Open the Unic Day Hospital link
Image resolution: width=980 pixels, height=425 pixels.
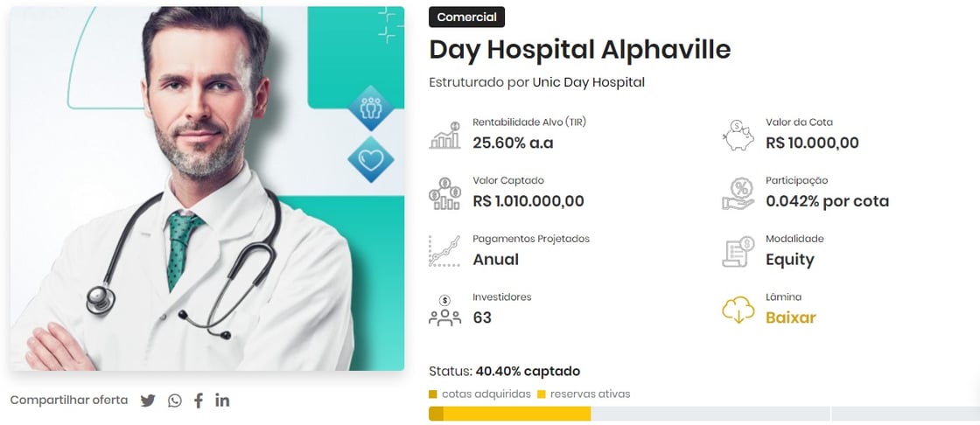coord(588,82)
